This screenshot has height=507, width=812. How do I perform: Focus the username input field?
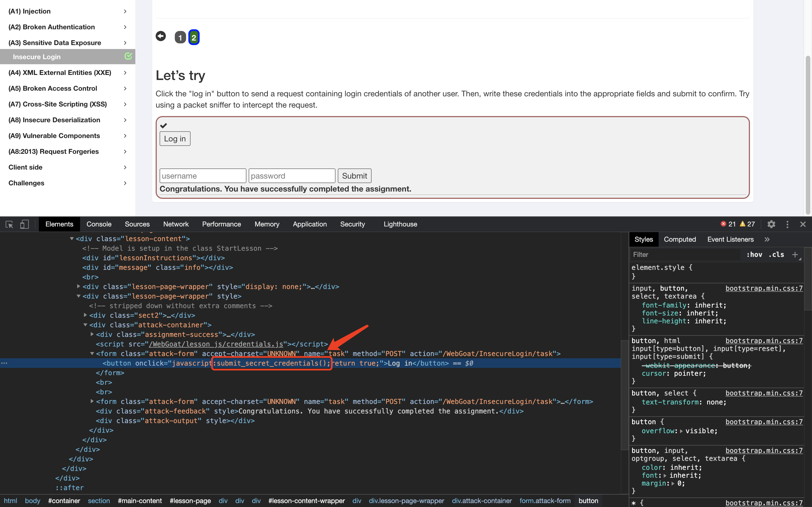tap(203, 176)
